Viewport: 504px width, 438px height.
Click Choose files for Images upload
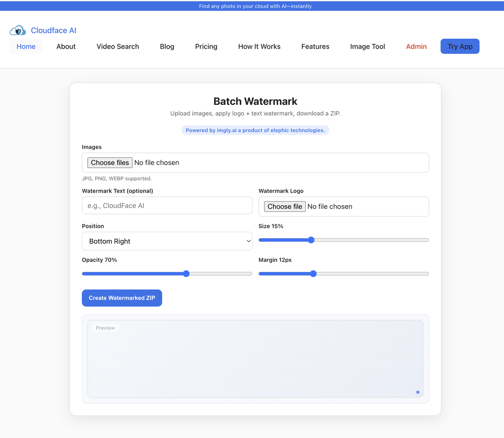point(110,163)
